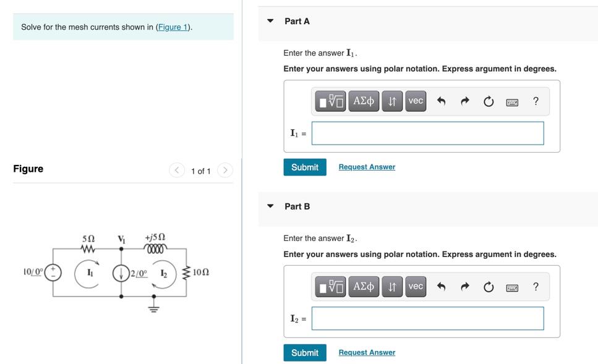
Task: Open Request Answer for Part B
Action: tap(366, 352)
